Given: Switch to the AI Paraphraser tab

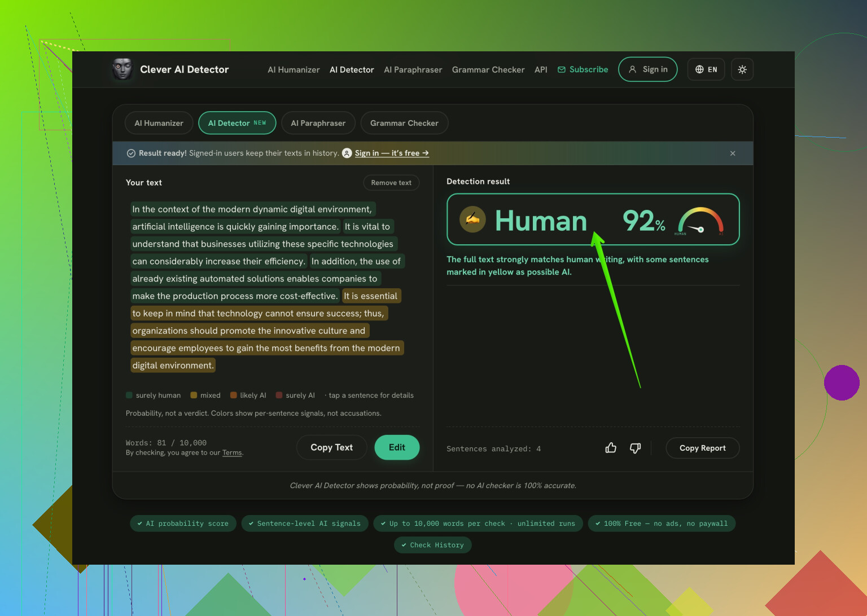Looking at the screenshot, I should pos(318,123).
